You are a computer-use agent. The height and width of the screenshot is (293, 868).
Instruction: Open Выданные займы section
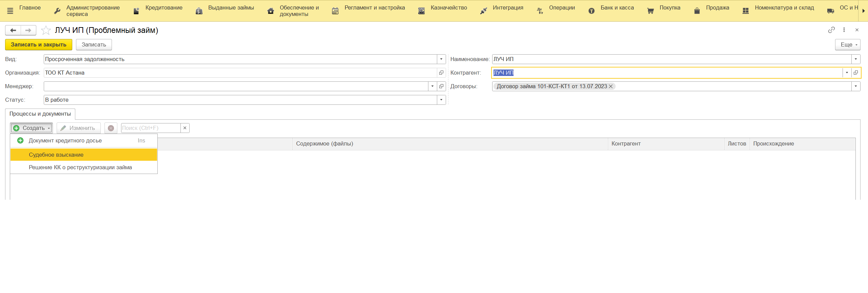225,11
